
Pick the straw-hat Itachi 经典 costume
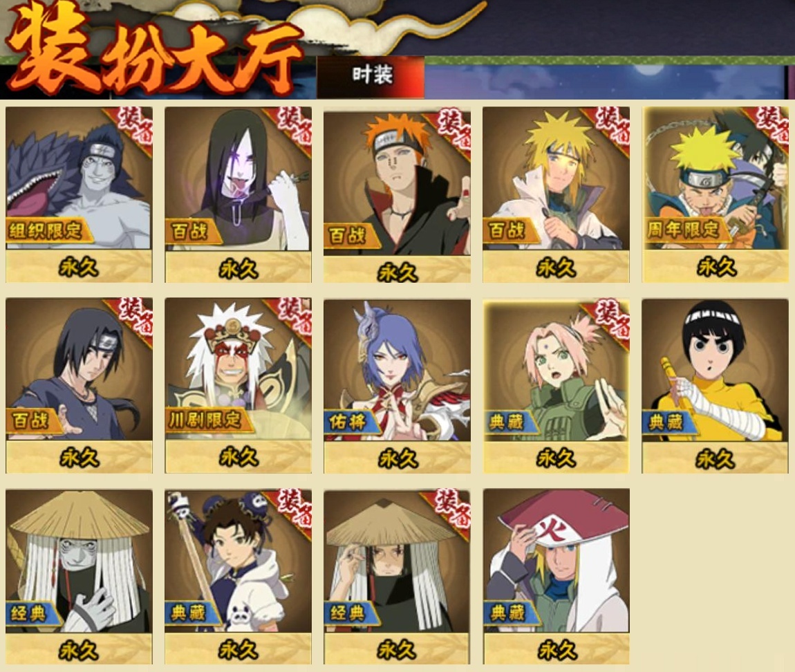pyautogui.click(x=397, y=577)
